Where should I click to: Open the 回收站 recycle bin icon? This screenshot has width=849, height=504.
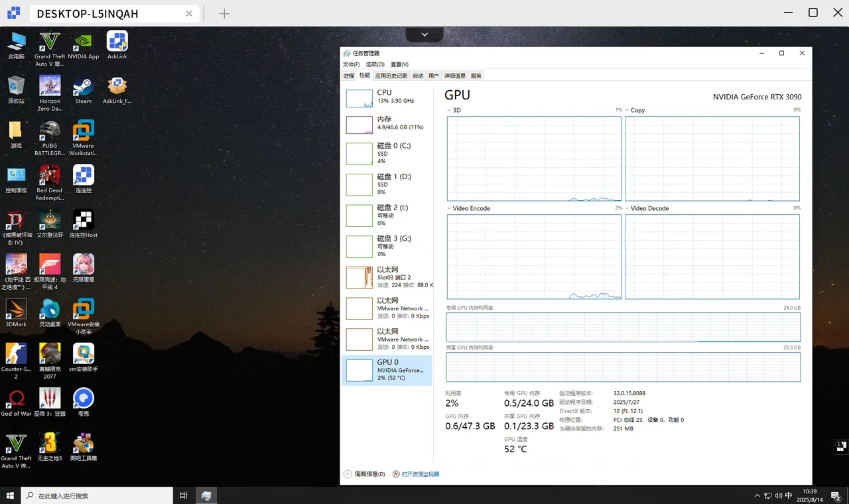16,90
